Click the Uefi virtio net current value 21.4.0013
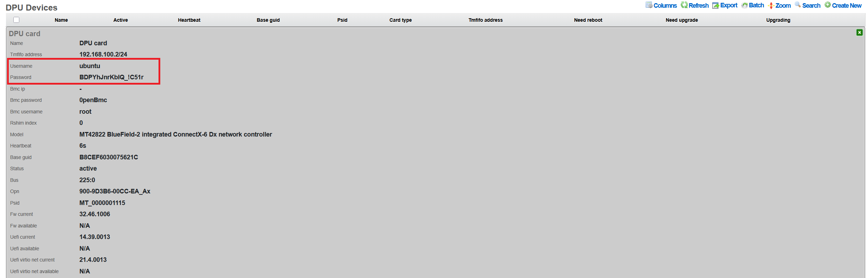 pos(93,260)
